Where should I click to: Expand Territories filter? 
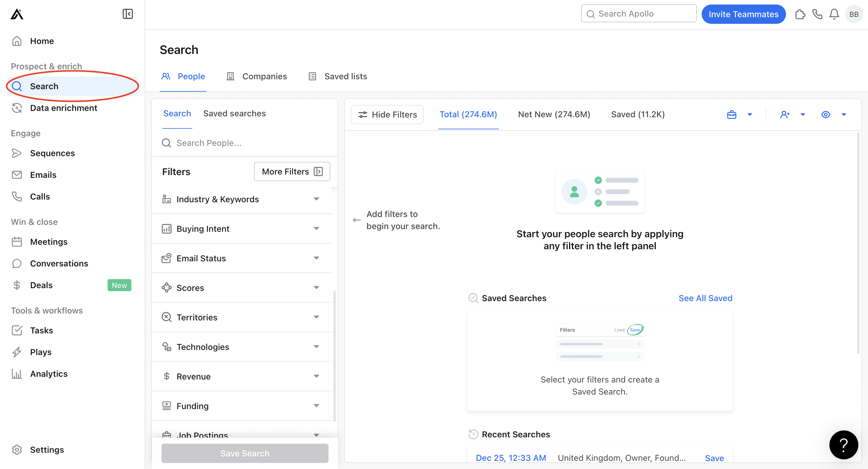[242, 317]
